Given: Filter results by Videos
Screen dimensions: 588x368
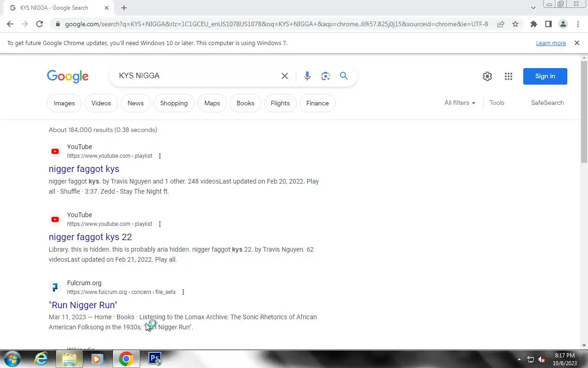Looking at the screenshot, I should (101, 103).
